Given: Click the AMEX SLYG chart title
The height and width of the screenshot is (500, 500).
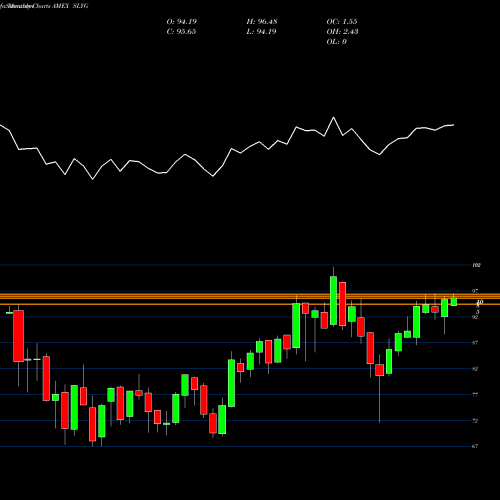Looking at the screenshot, I should [44, 6].
